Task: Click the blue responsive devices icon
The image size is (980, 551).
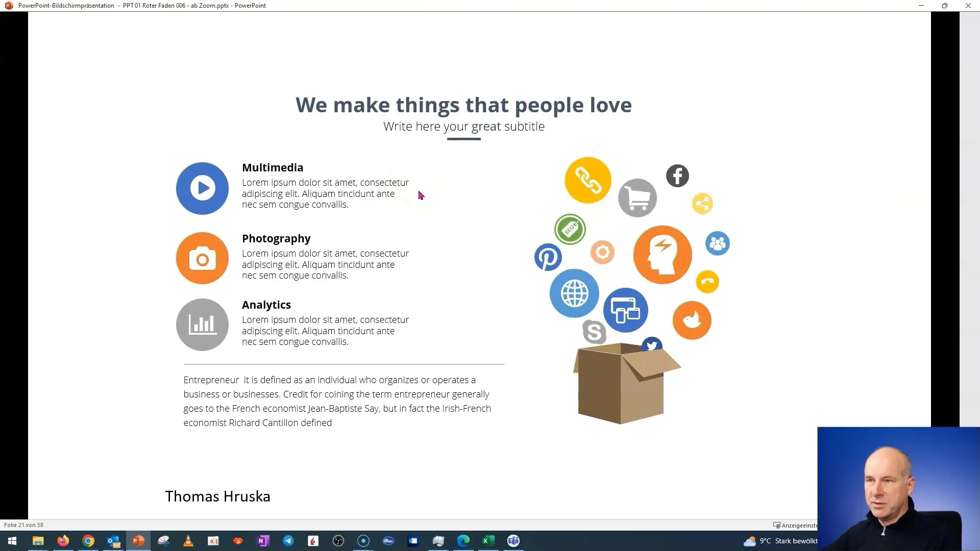Action: (625, 310)
